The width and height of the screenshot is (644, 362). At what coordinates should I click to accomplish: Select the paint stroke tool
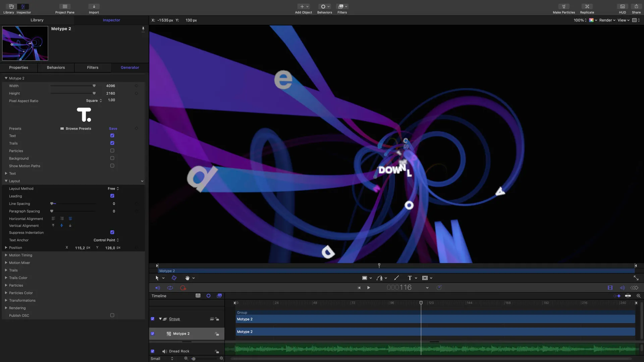click(x=396, y=278)
